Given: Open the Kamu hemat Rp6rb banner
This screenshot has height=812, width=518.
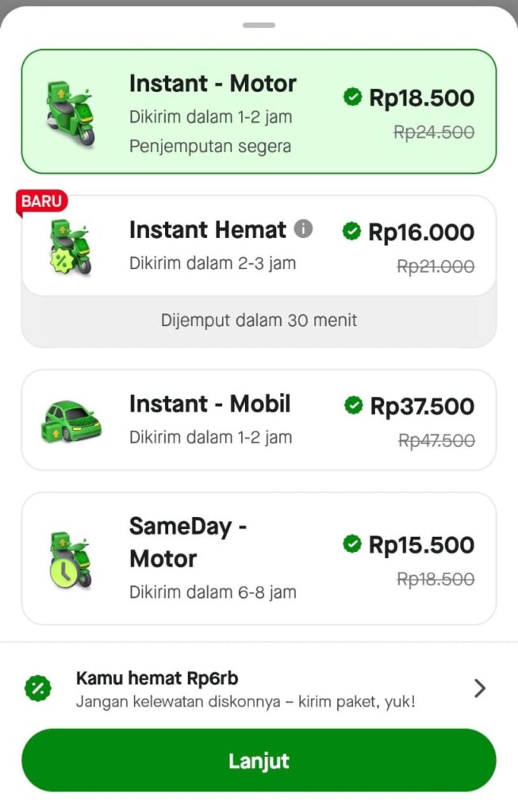Looking at the screenshot, I should coord(244,688).
